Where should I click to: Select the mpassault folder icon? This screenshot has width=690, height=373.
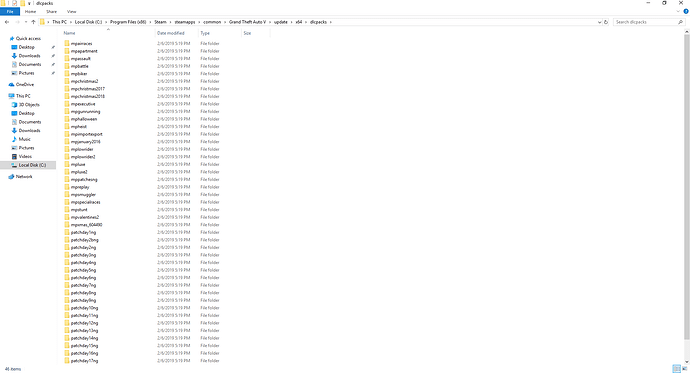[x=67, y=59]
